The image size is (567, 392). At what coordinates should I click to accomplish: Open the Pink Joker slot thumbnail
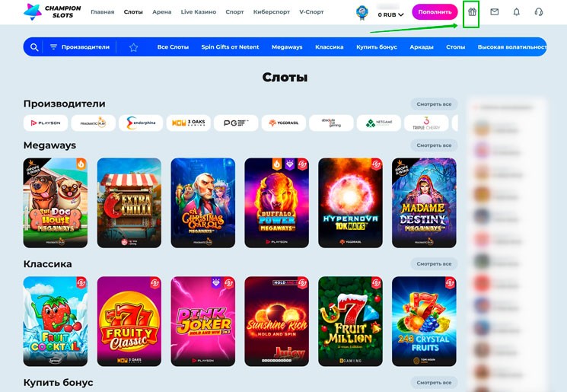click(x=203, y=321)
